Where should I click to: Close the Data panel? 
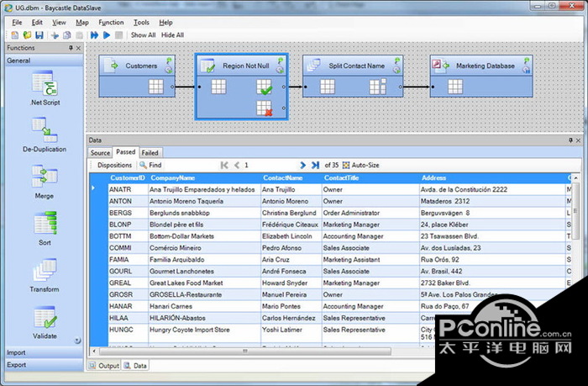pos(578,140)
